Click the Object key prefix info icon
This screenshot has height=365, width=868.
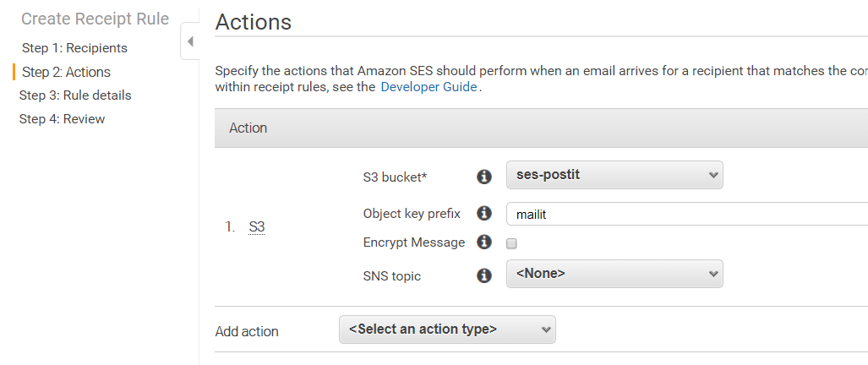(x=484, y=214)
